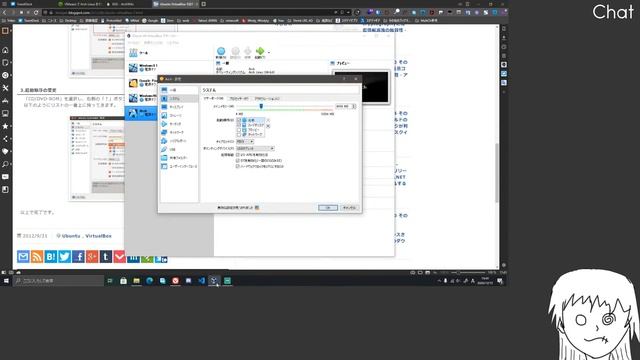Screen dimensions: 640x360
Task: Switch to Motherboard tab
Action: click(213, 98)
